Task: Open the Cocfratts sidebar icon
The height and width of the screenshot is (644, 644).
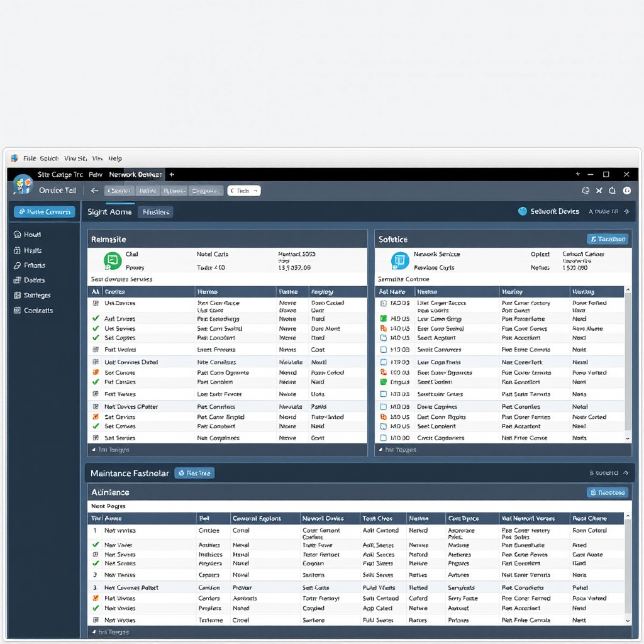Action: tap(17, 310)
